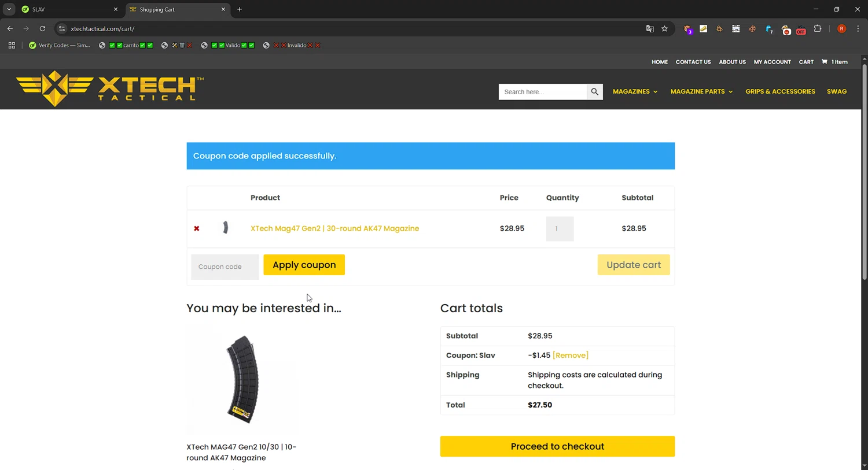
Task: Open the SWAG menu item
Action: (837, 91)
